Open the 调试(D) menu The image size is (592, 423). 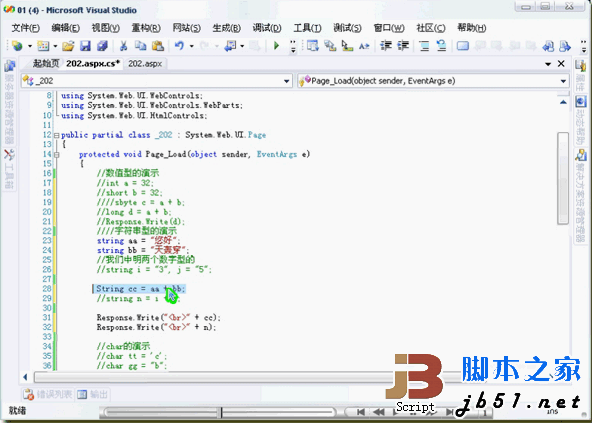(x=267, y=28)
